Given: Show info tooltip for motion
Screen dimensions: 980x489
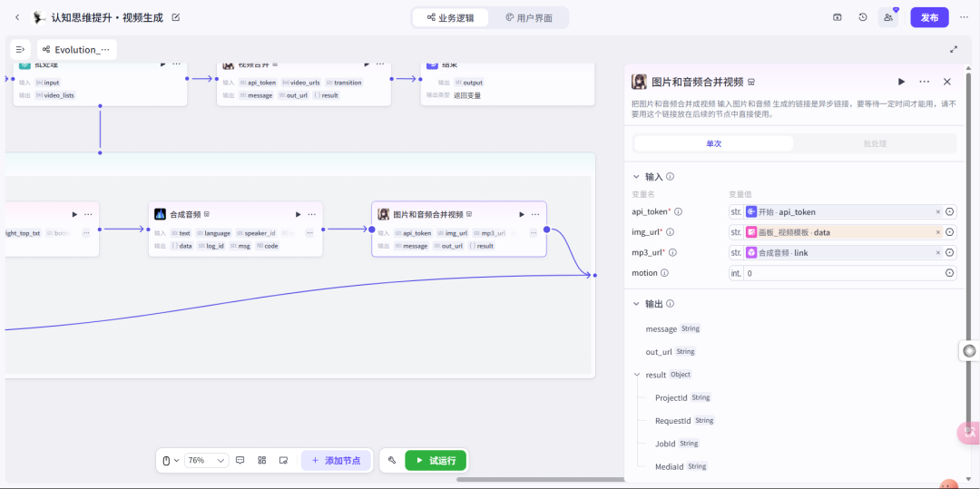Looking at the screenshot, I should pyautogui.click(x=664, y=273).
